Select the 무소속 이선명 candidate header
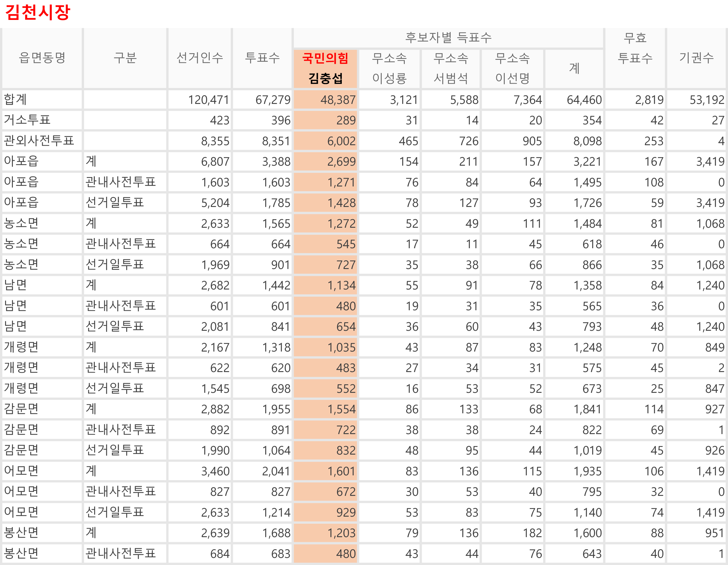The height and width of the screenshot is (565, 728). 512,68
